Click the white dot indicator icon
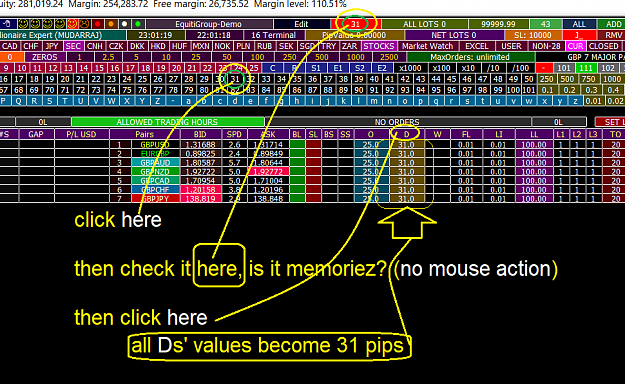 click(x=125, y=24)
